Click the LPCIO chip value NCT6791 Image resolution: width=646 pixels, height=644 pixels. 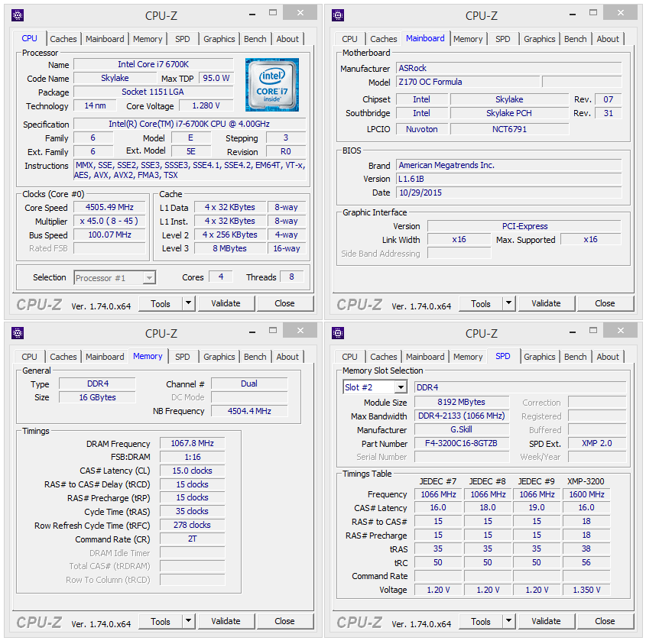coord(509,129)
